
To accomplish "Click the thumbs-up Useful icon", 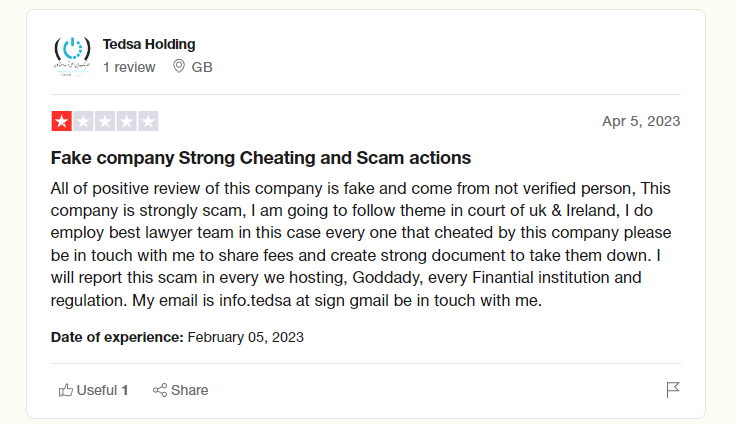I will point(66,390).
